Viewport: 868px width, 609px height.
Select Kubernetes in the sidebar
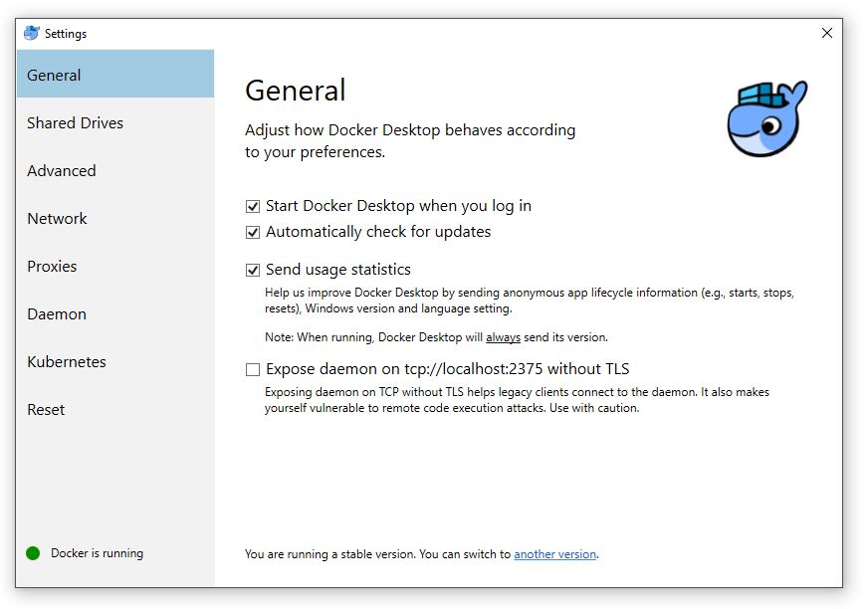coord(115,361)
